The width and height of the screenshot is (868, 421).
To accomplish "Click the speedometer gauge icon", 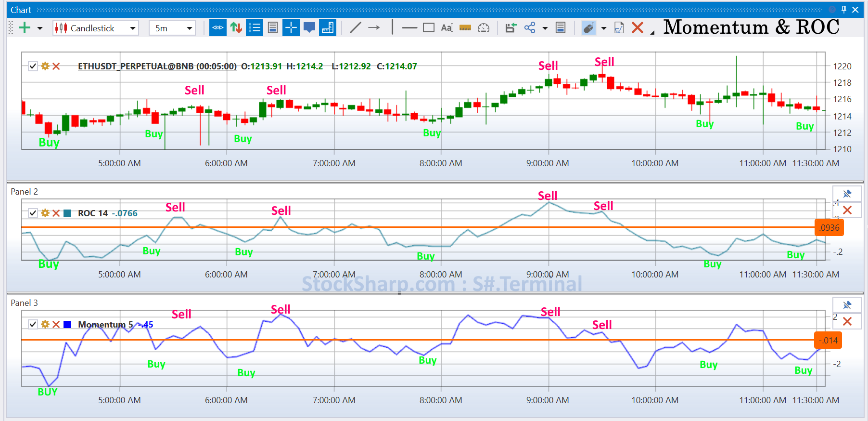I will coord(484,28).
